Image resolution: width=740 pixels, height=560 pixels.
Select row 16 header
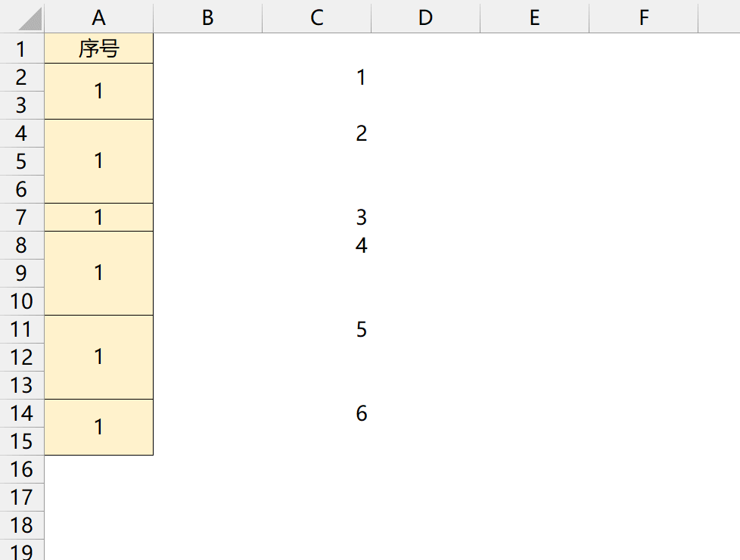point(22,469)
